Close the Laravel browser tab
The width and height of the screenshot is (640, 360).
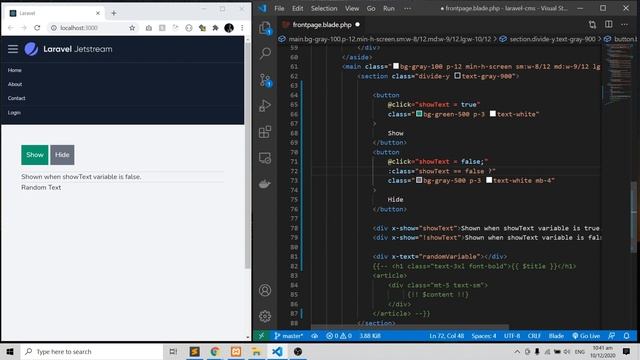98,13
